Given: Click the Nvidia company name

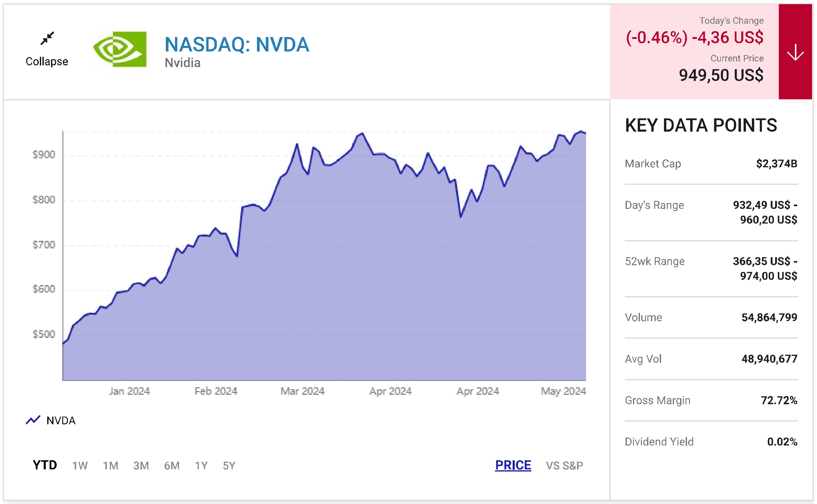Looking at the screenshot, I should (x=183, y=63).
